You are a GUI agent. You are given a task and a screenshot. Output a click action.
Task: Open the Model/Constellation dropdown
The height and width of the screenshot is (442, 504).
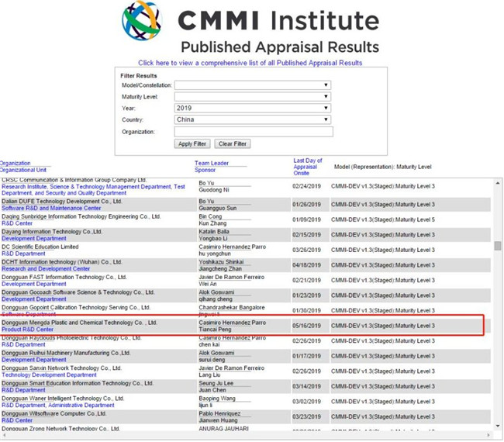253,85
